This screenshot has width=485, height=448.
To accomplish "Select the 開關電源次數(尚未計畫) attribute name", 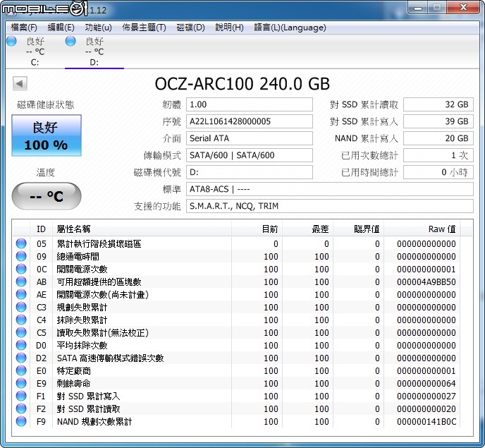I will click(x=103, y=295).
